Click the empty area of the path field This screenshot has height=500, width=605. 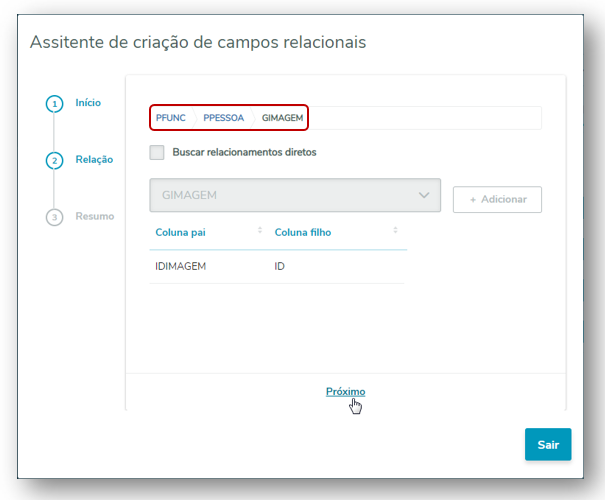(424, 118)
